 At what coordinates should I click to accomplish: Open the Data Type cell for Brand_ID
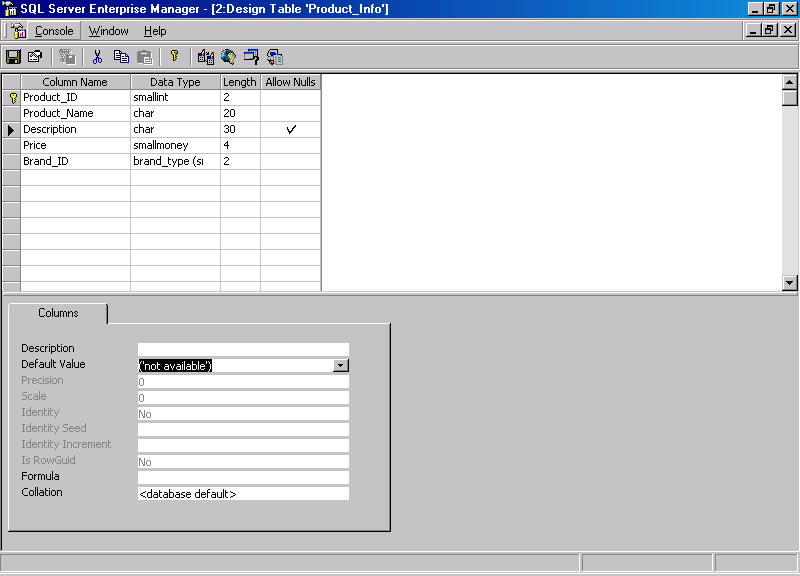point(176,161)
